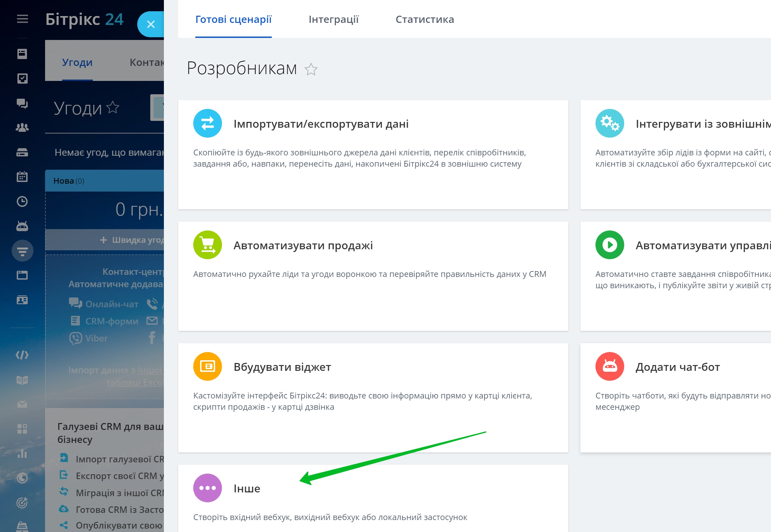
Task: Open the developer code brackets sidebar icon
Action: 22,355
